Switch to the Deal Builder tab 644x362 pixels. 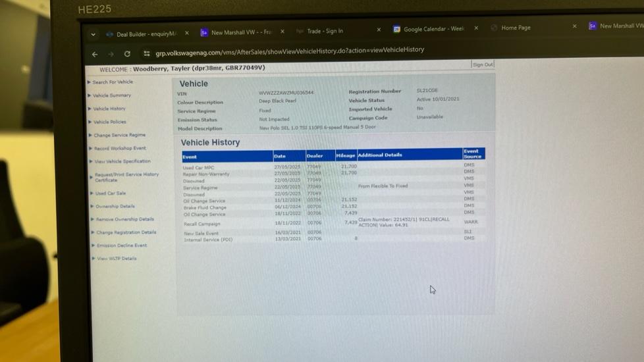click(142, 34)
